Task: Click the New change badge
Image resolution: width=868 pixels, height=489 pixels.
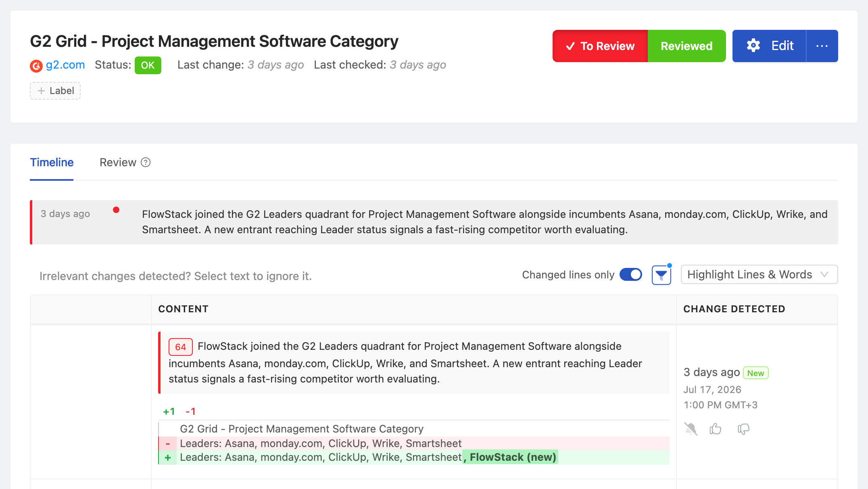Action: click(x=755, y=373)
